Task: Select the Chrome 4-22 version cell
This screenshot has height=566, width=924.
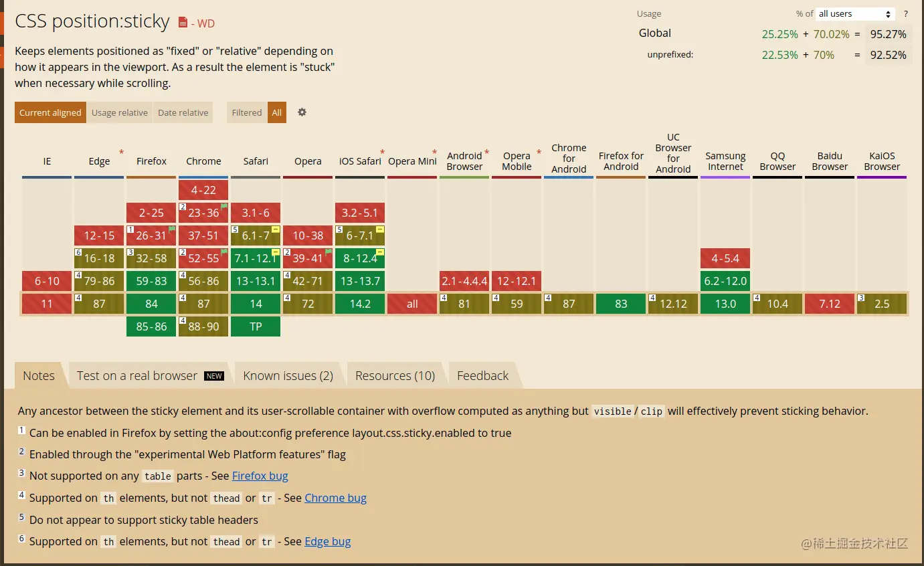Action: point(203,190)
